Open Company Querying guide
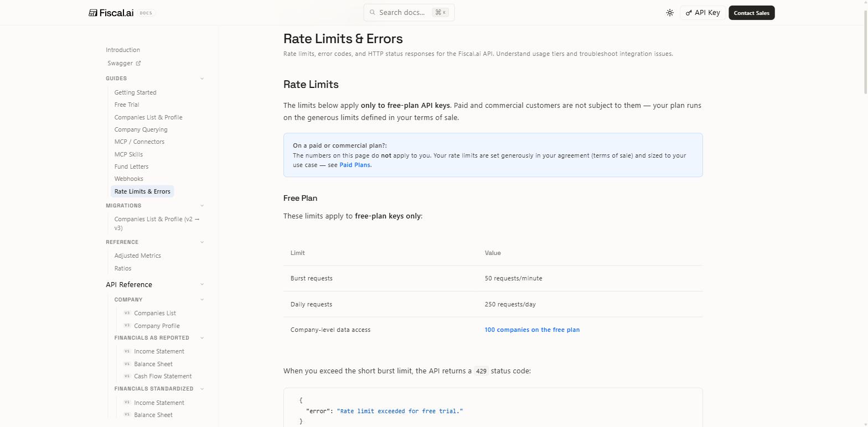The image size is (868, 427). tap(141, 129)
